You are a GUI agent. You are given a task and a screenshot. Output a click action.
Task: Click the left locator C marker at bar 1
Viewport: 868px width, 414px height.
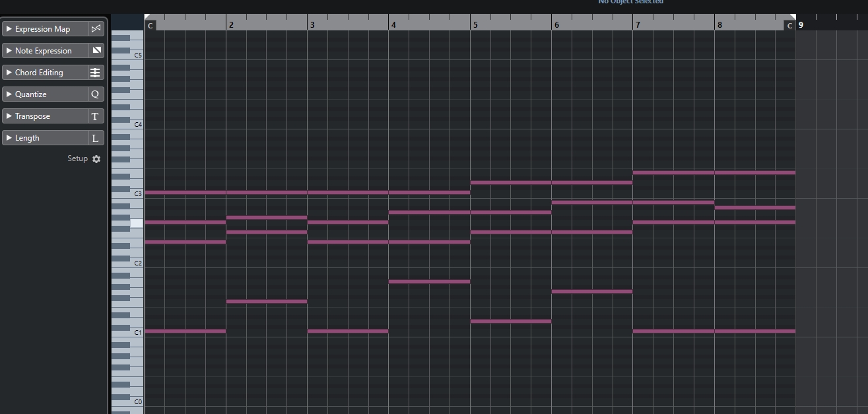pyautogui.click(x=150, y=26)
